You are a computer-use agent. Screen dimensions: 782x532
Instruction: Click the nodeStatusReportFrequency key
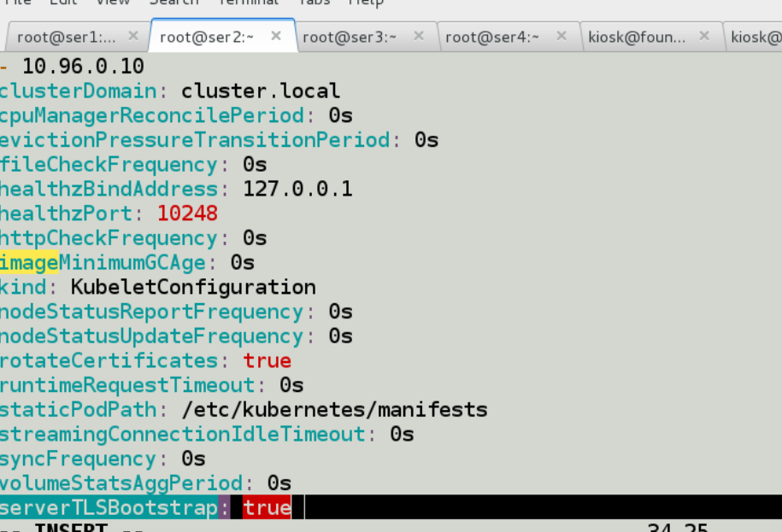(151, 312)
